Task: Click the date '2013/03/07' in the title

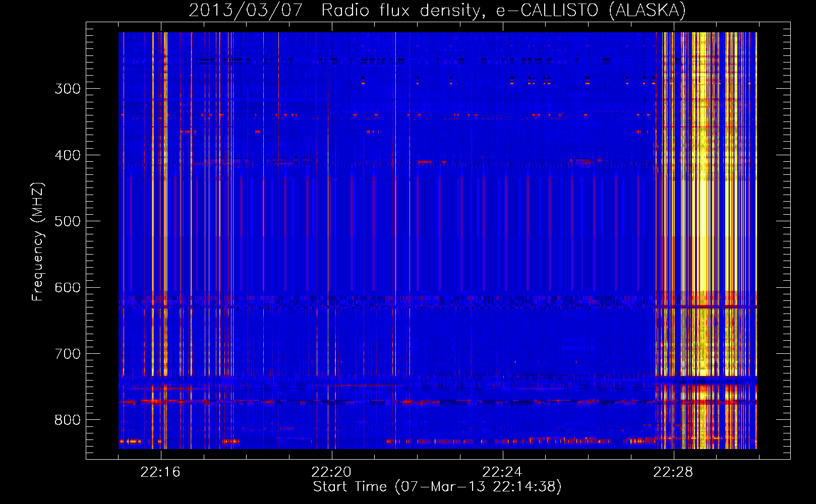Action: click(x=246, y=10)
